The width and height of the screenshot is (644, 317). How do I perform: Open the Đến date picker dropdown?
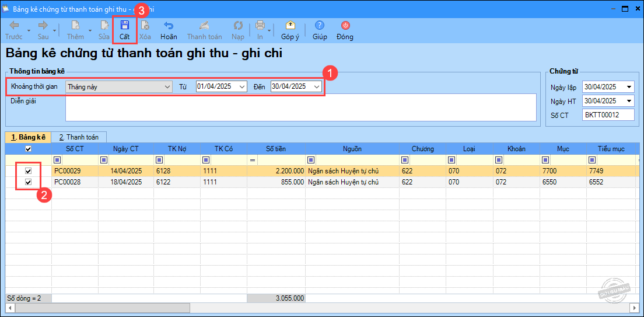tap(317, 87)
